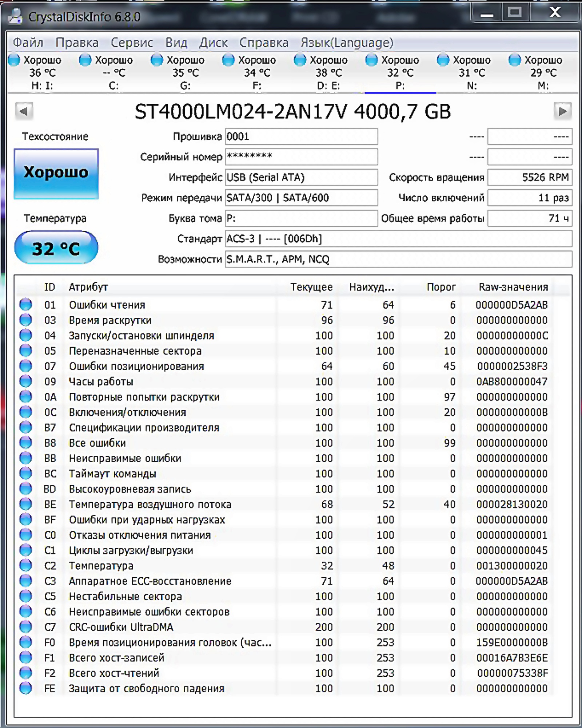
Task: Click status orb for Ошибки позиционирования
Action: (25, 365)
